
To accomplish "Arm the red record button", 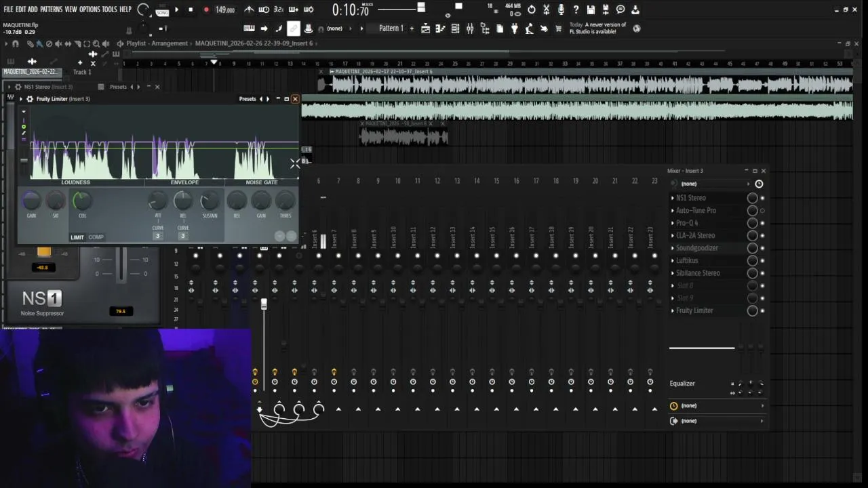I will 206,9.
